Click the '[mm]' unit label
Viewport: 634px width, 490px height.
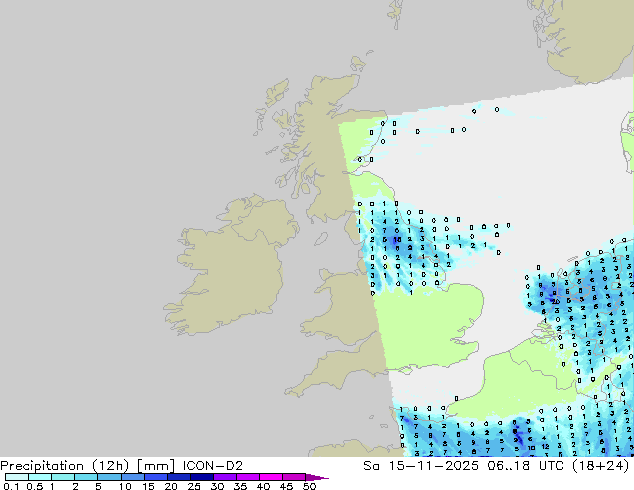point(156,466)
